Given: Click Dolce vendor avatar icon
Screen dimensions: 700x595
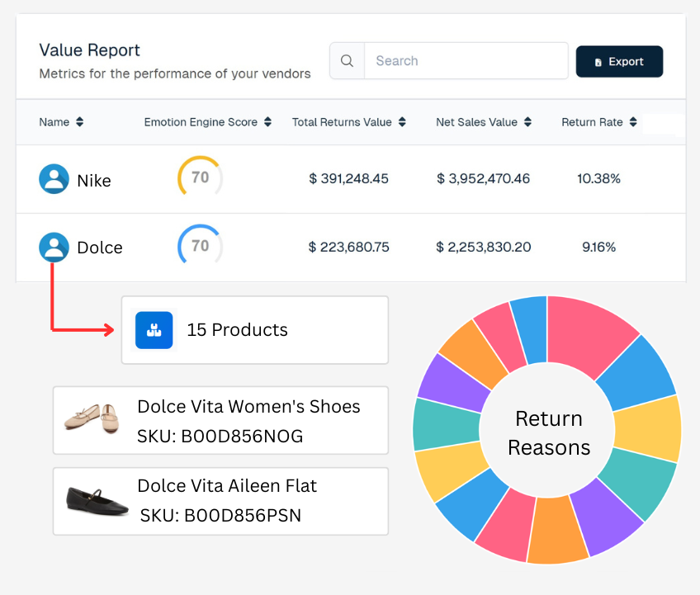Looking at the screenshot, I should point(54,248).
